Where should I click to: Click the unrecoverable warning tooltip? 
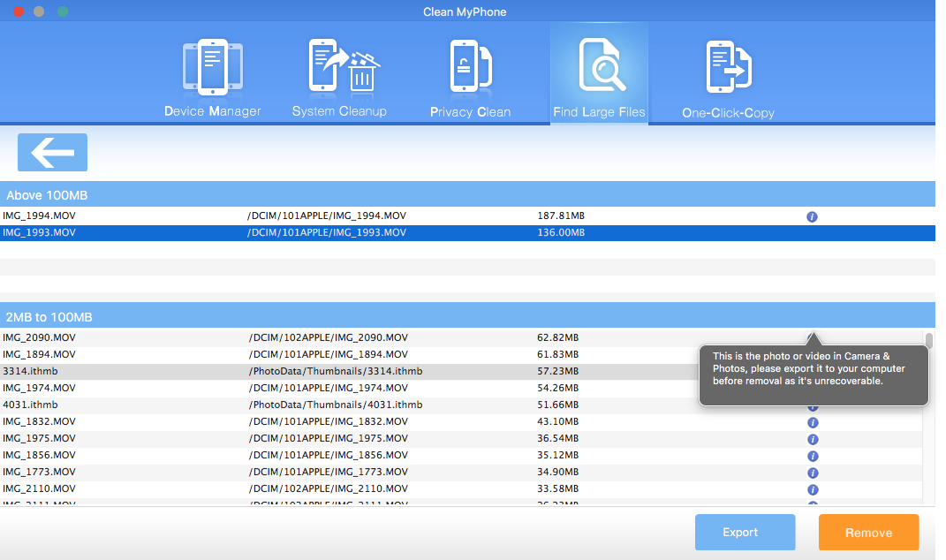point(814,375)
